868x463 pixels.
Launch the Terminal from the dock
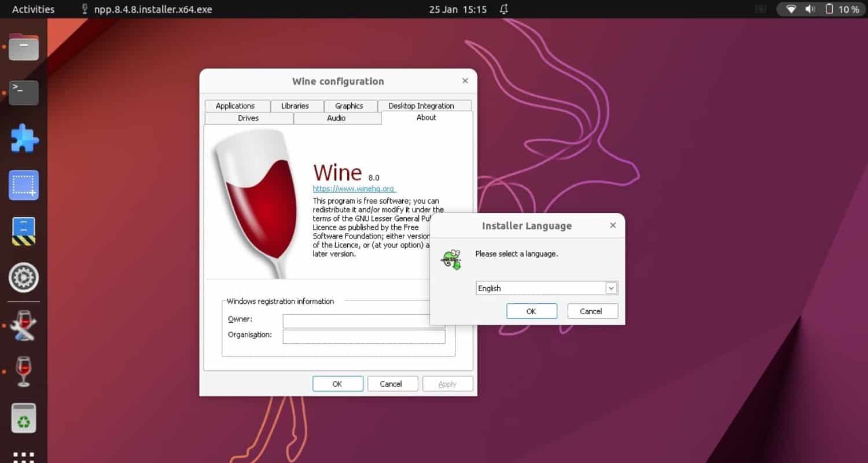(24, 93)
